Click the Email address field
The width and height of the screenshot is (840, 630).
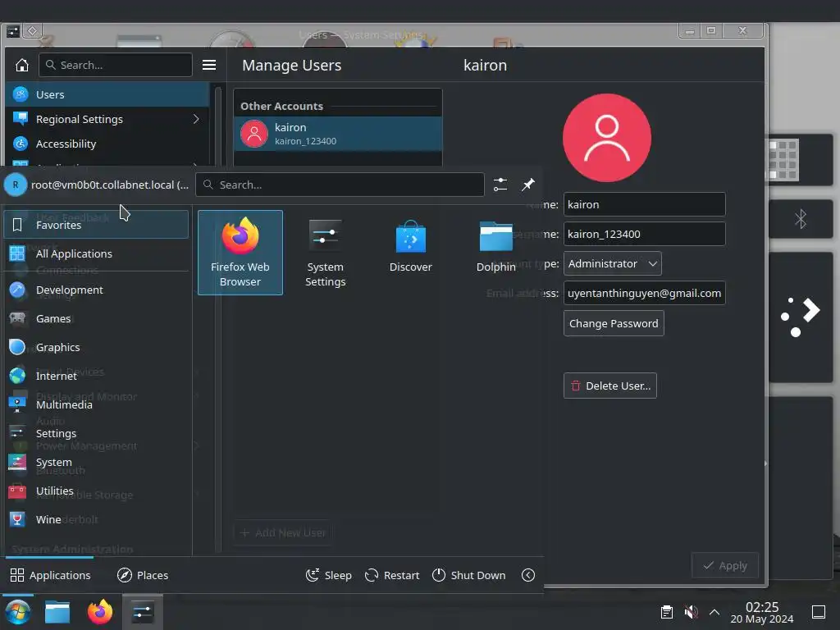[x=645, y=293]
